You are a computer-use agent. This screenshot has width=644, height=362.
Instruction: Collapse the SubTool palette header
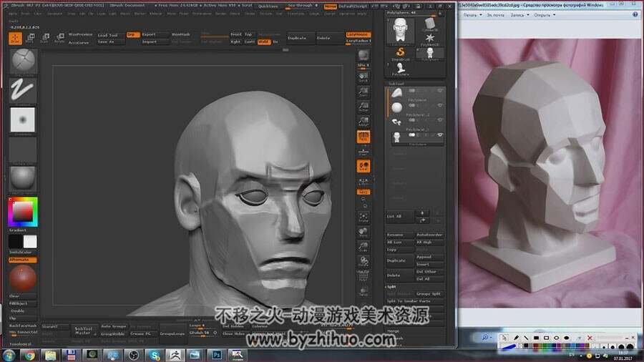pyautogui.click(x=396, y=84)
